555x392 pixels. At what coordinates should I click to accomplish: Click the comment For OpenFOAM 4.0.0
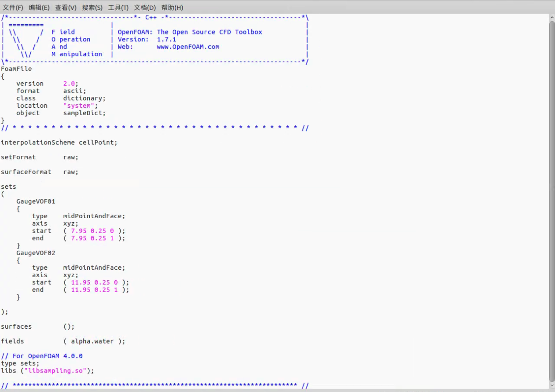(42, 356)
